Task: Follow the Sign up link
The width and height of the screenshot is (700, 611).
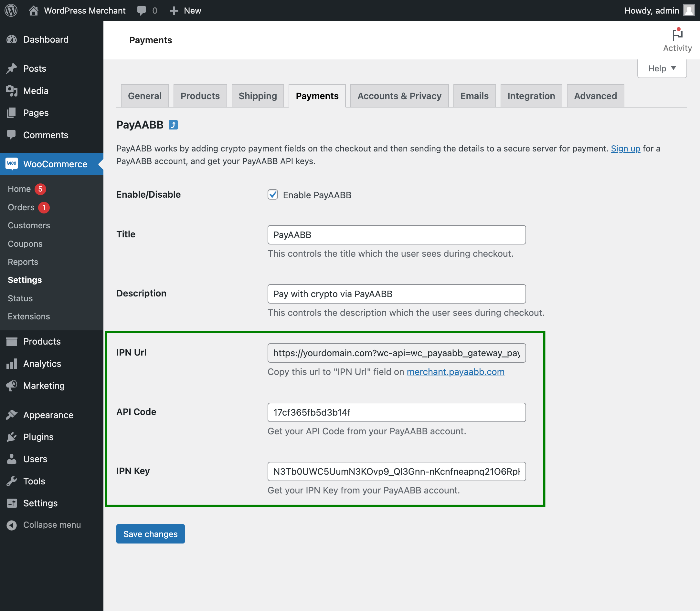Action: pos(625,149)
